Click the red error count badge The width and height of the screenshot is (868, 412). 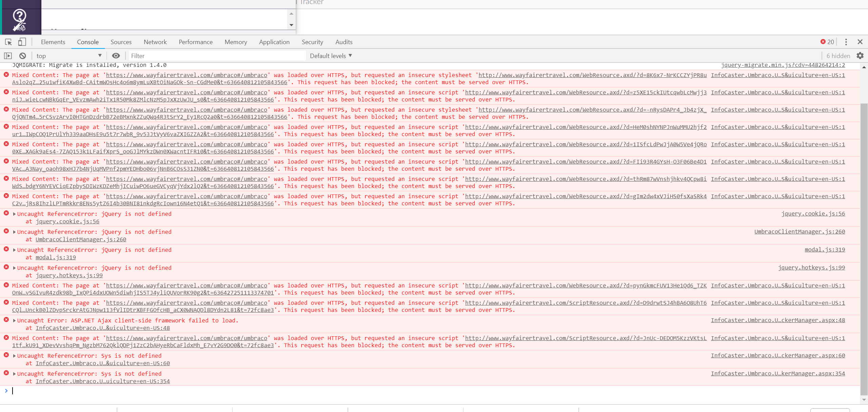pyautogui.click(x=827, y=42)
